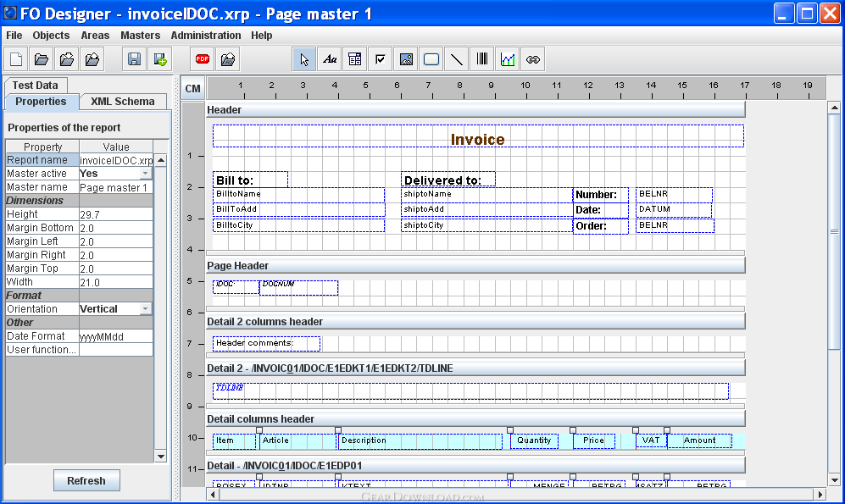Select the DATUM field on canvas

674,210
